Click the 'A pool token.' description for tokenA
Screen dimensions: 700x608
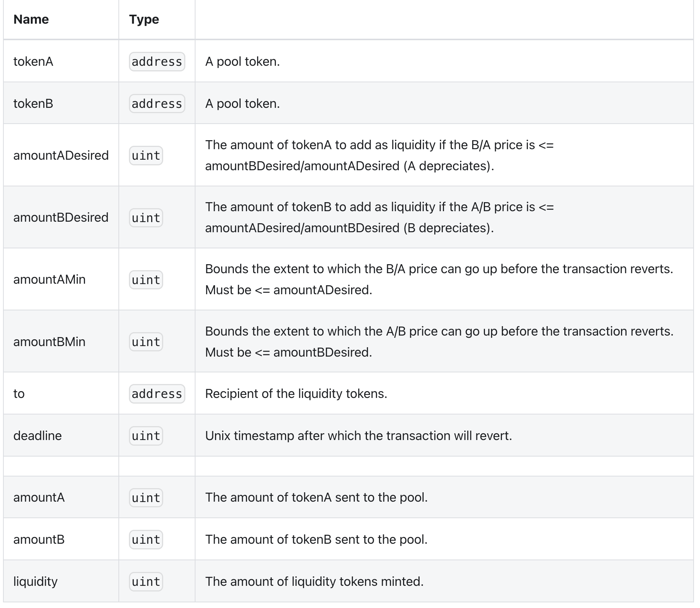point(242,62)
